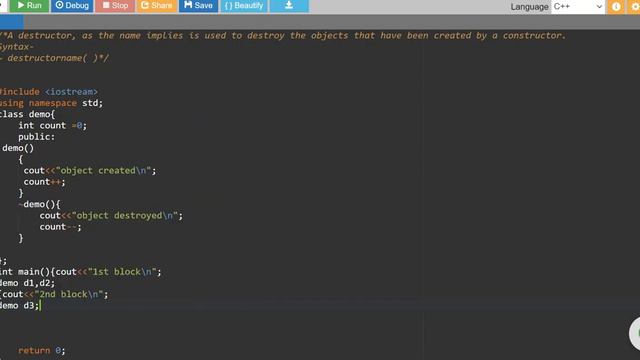This screenshot has height=360, width=640.
Task: Save the current code
Action: tap(198, 6)
